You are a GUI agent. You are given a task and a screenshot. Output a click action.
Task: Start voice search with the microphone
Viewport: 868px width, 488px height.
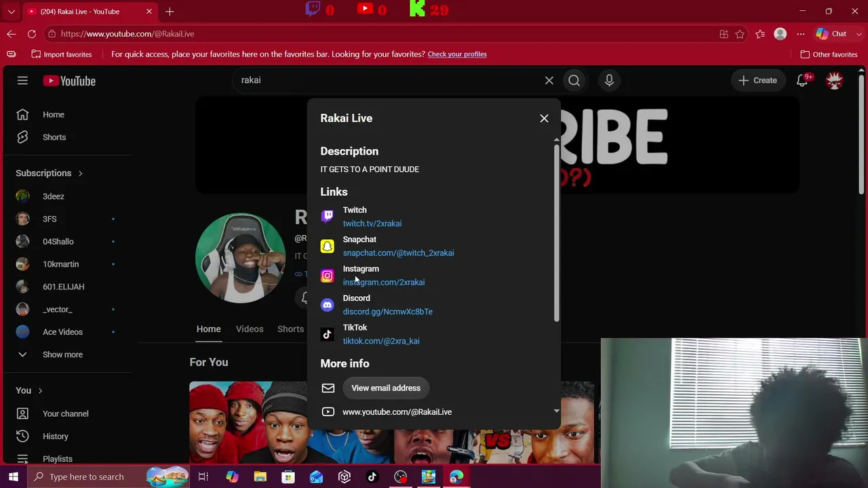coord(609,81)
